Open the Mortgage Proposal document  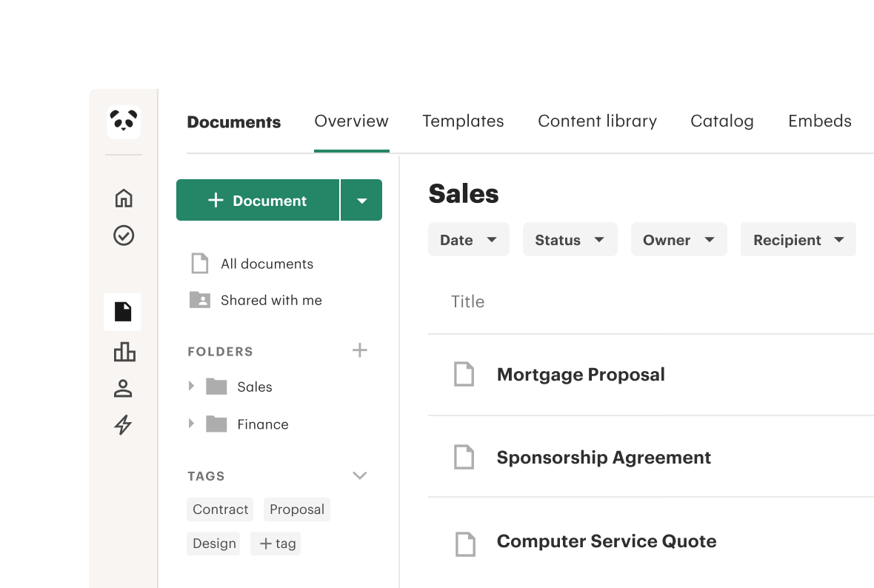tap(581, 375)
